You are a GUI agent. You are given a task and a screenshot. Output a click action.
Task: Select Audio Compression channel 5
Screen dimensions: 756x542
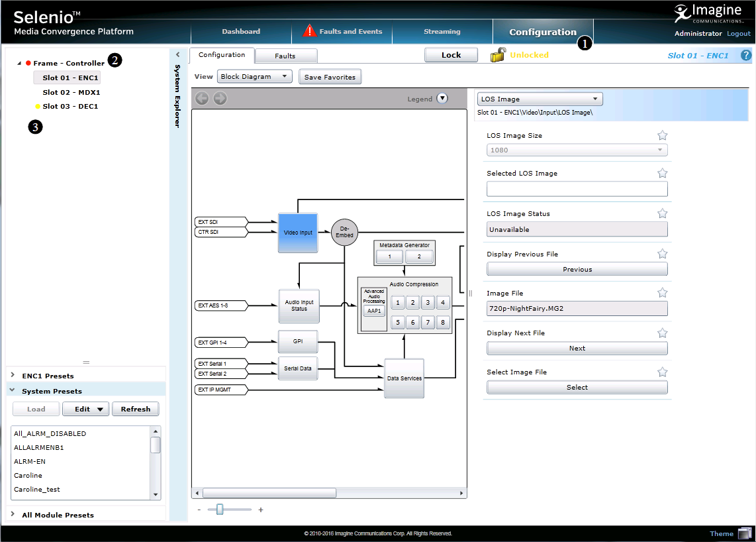[398, 323]
